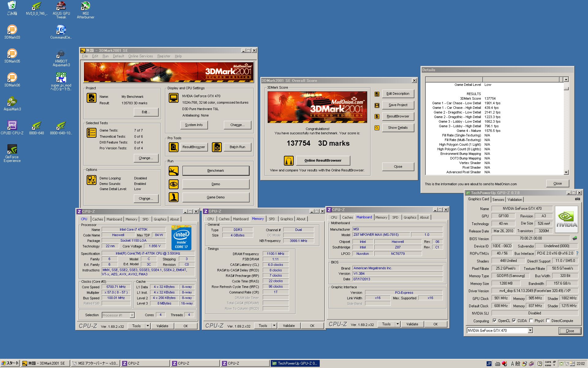Open the Run menu in 3DMark2001
Viewport: 588px width, 368px height.
pyautogui.click(x=105, y=56)
